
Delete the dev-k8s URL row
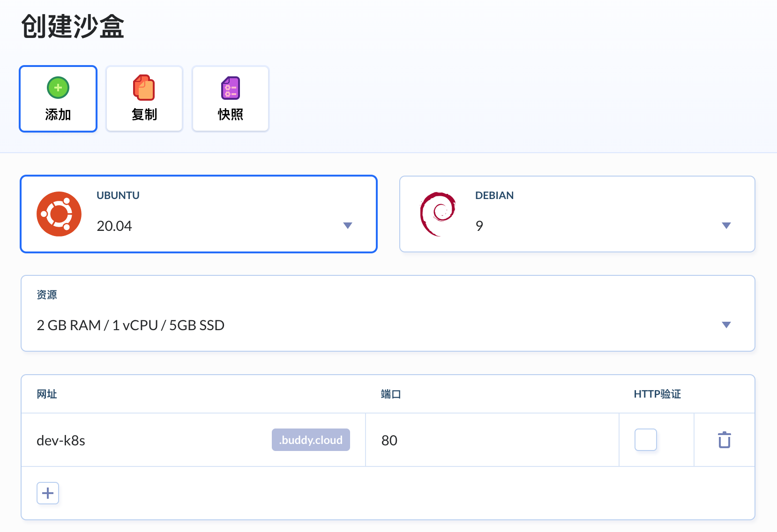click(724, 440)
